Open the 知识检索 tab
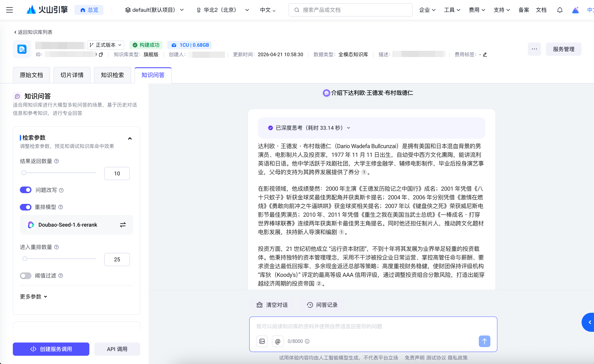The width and height of the screenshot is (594, 364). pyautogui.click(x=112, y=75)
